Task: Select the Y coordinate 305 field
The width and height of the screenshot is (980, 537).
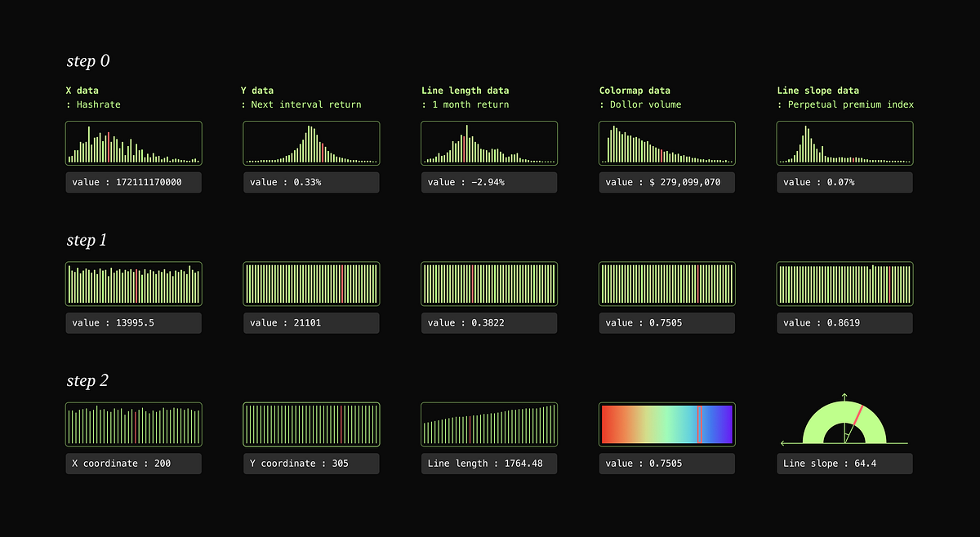Action: (x=311, y=463)
